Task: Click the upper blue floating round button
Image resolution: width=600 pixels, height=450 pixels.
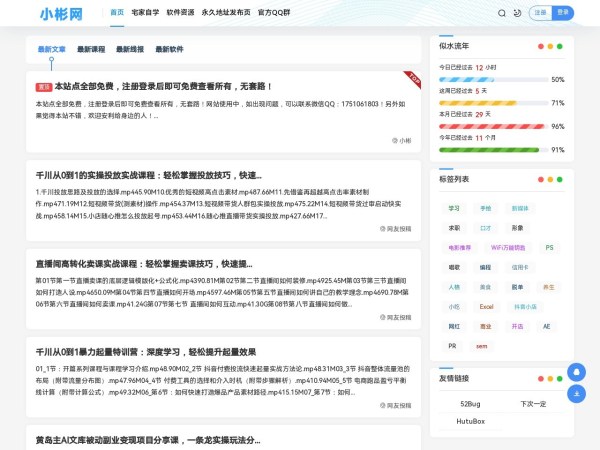Action: click(x=576, y=371)
